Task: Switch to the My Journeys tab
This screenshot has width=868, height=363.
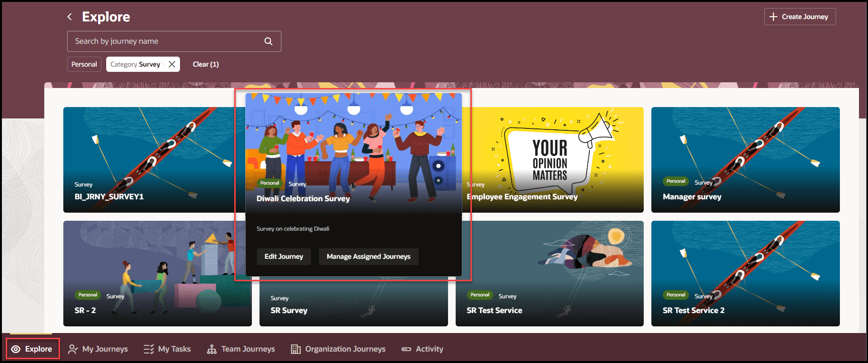Action: point(98,349)
